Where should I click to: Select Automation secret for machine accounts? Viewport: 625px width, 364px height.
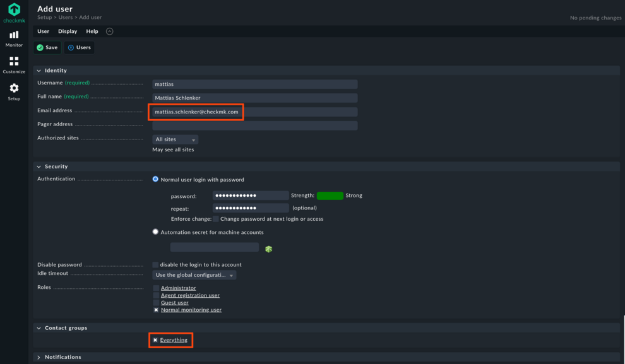[155, 232]
